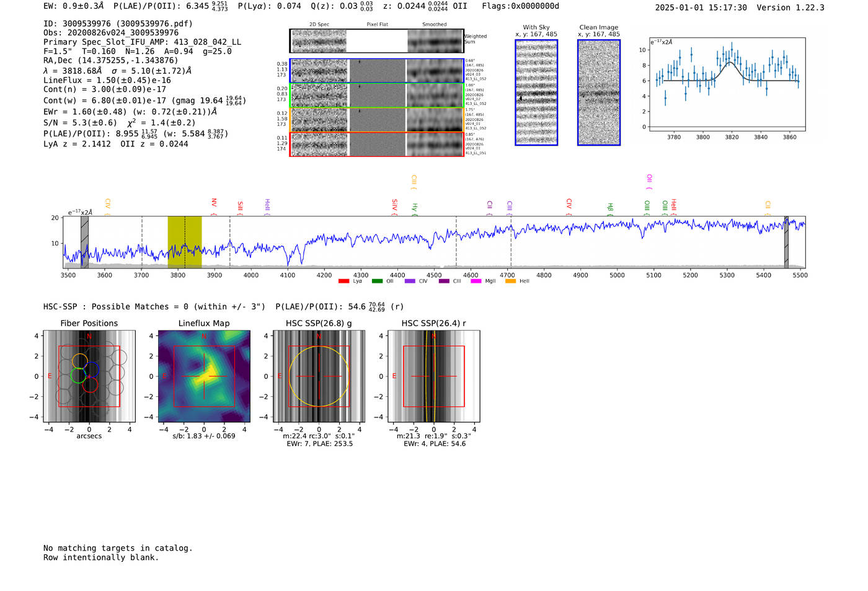
Task: Click the Obs 20200826v024 line
Action: click(x=111, y=33)
